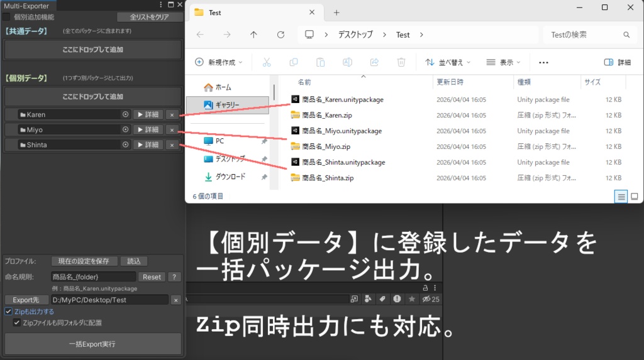This screenshot has width=644, height=360.
Task: Click the object picker circle for Shinta
Action: [x=125, y=145]
